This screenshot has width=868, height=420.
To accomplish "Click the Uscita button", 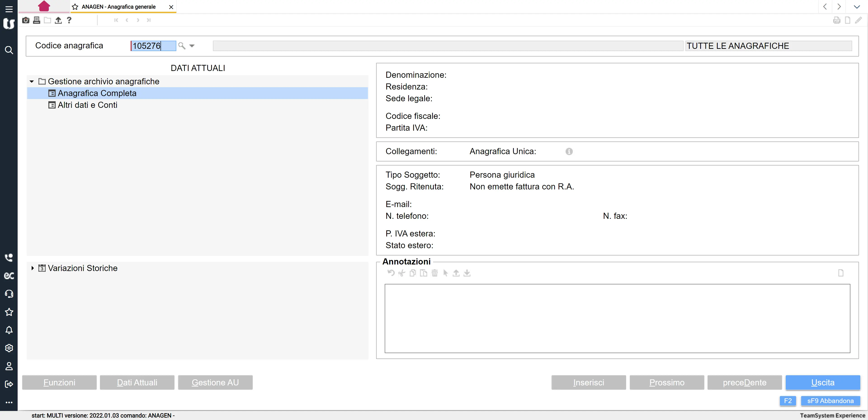I will [x=822, y=382].
